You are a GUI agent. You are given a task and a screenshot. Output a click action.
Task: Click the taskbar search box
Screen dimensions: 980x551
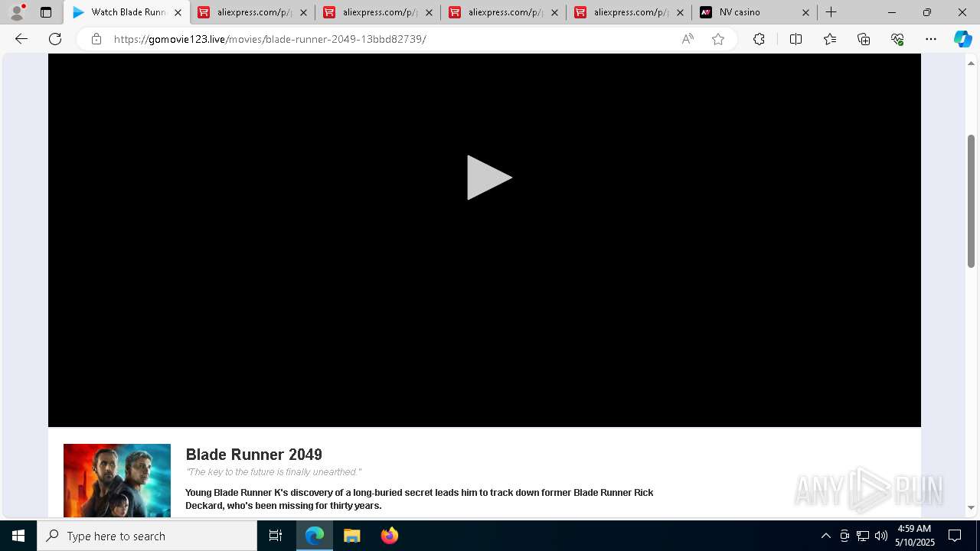[147, 536]
